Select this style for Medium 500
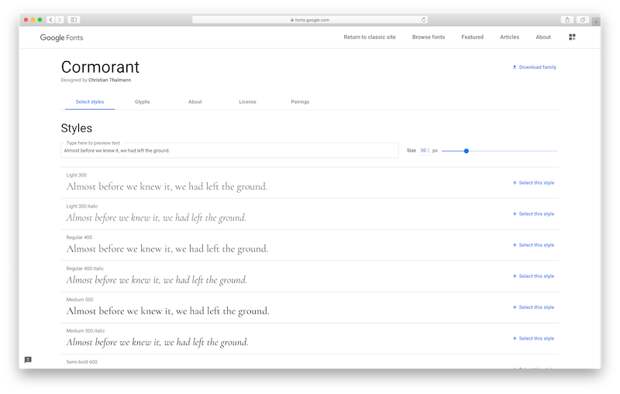This screenshot has height=394, width=620. pyautogui.click(x=533, y=307)
